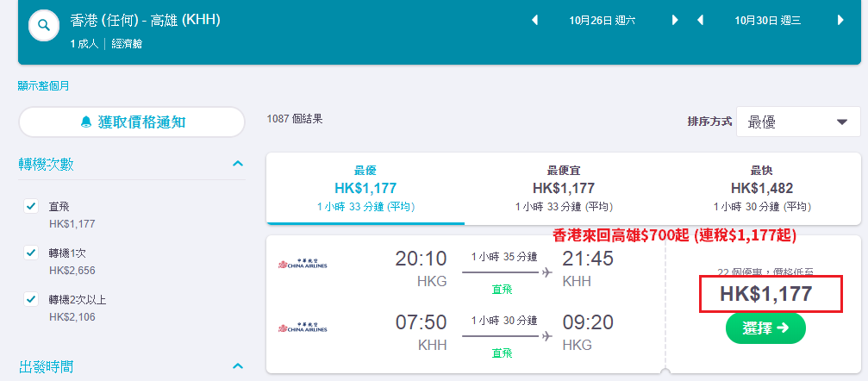The image size is (868, 381).
Task: Uncheck the 直飛 direct flight checkbox
Action: (x=30, y=207)
